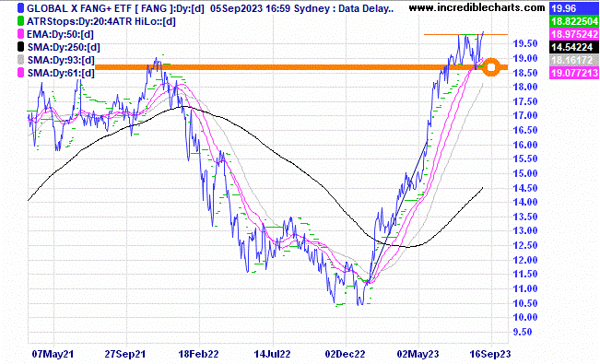Click the 10.50 price axis label
This screenshot has height=364, width=600.
525,303
